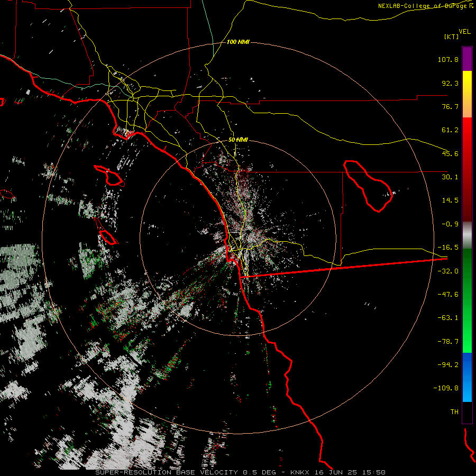The height and width of the screenshot is (476, 476).
Task: Click the -32.0 legend value
Action: (x=448, y=271)
